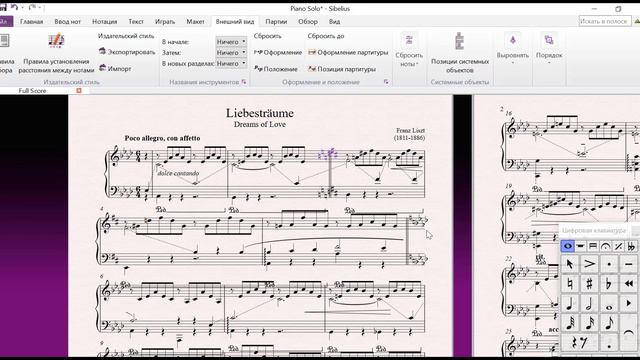Click the Liebesträume title text
640x360 pixels.
pos(260,113)
